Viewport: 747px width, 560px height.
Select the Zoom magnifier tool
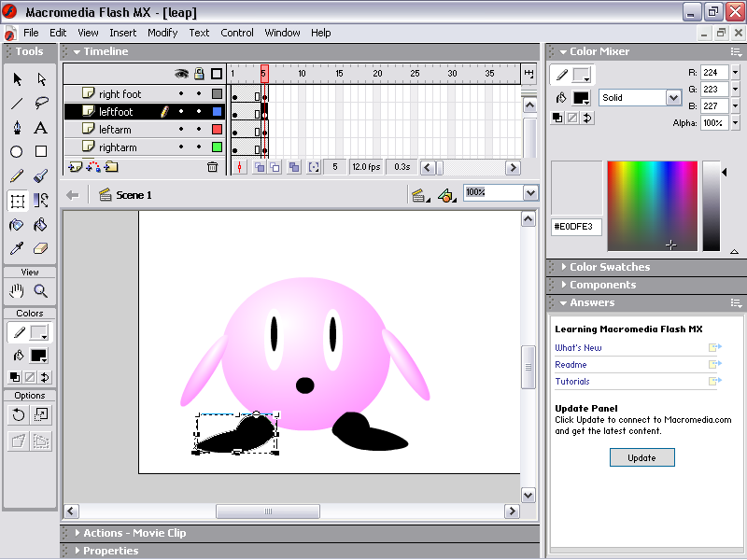pos(41,291)
